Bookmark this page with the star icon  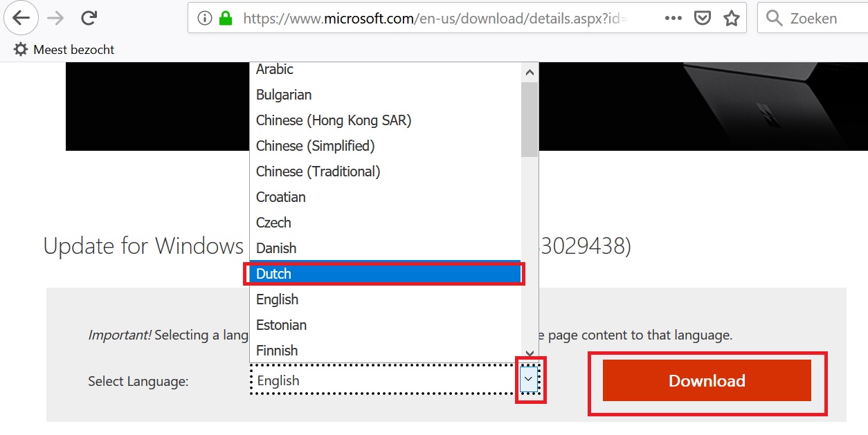click(732, 19)
